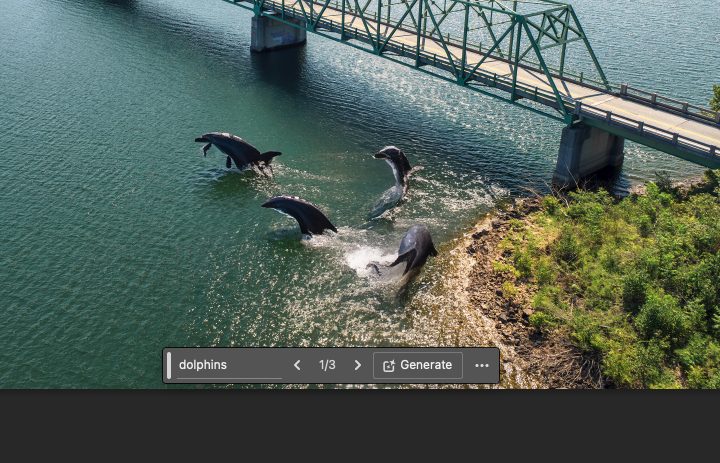Click the 1/3 variation counter
Screen dimensions: 720x463
pos(327,366)
